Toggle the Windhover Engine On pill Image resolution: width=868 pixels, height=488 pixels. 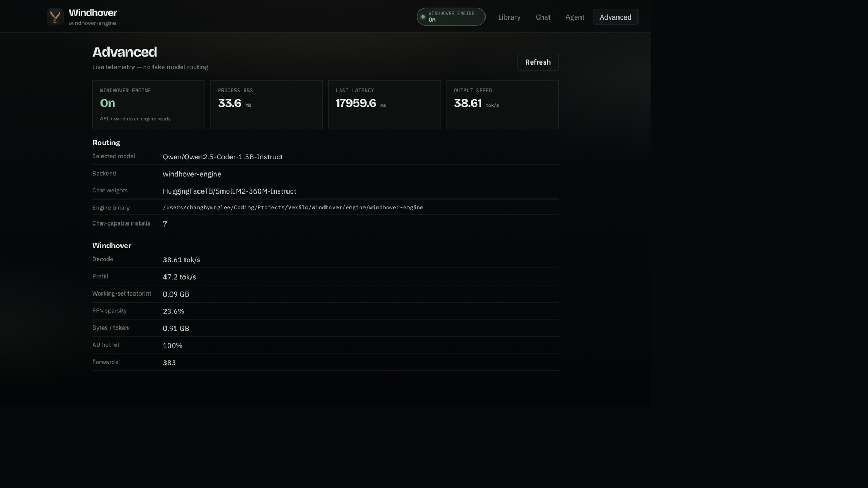451,17
